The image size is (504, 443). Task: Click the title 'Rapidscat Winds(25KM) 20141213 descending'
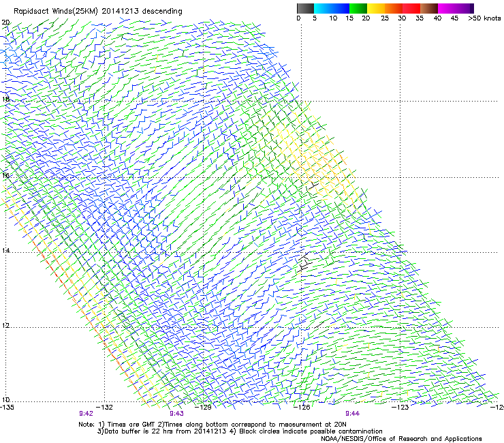(x=97, y=11)
